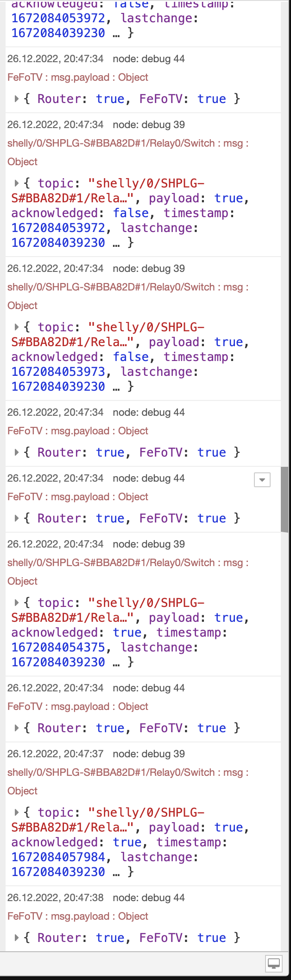Image resolution: width=291 pixels, height=980 pixels.
Task: Expand the topmost Router/FeFoTV payload object
Action: pyautogui.click(x=17, y=99)
